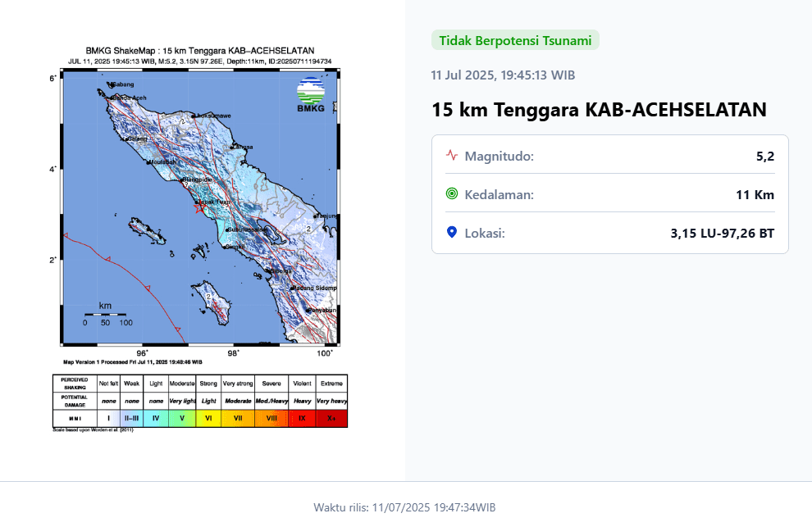Click the blue location pin icon

pos(452,233)
